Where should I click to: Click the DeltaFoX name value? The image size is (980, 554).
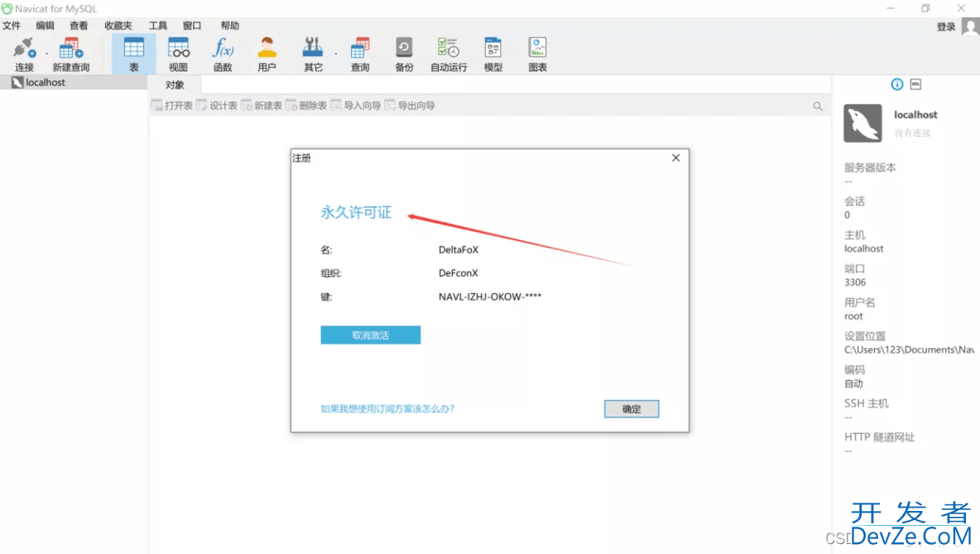click(458, 249)
